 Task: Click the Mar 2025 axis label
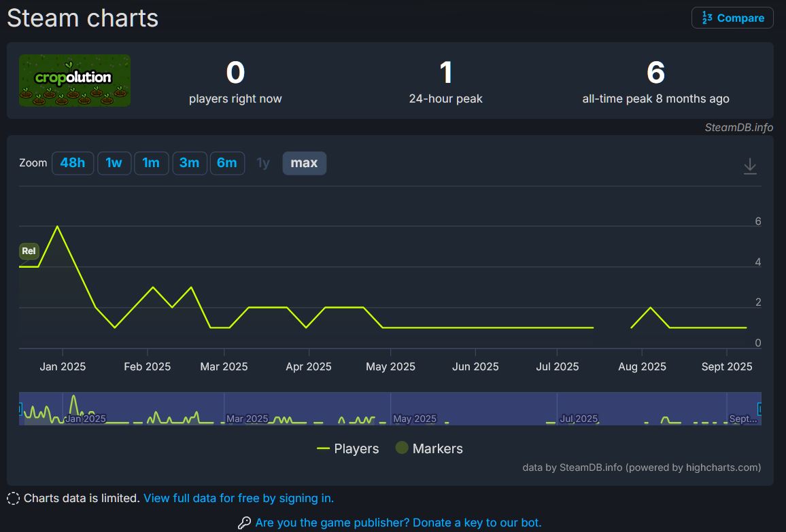(x=224, y=367)
